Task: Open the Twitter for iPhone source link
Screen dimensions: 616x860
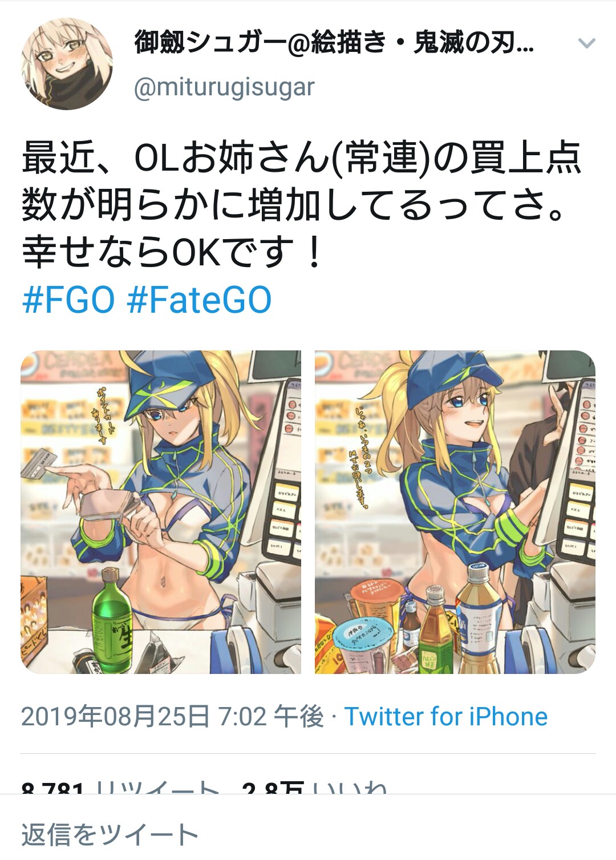Action: 446,717
